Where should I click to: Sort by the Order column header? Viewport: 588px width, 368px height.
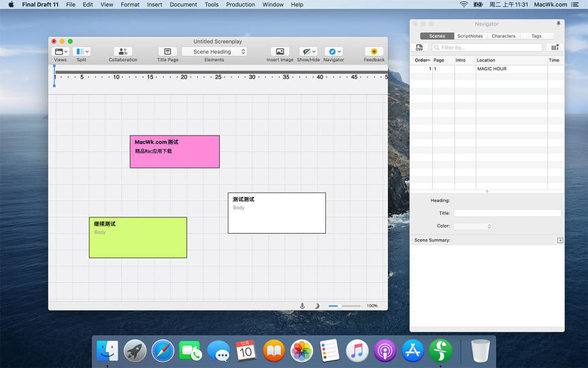(421, 60)
